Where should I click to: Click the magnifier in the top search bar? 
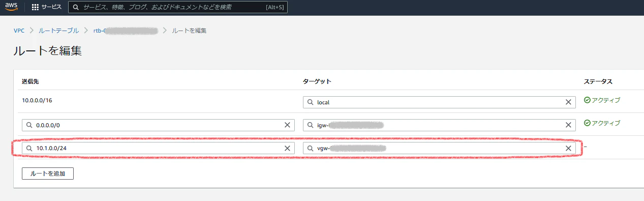76,7
